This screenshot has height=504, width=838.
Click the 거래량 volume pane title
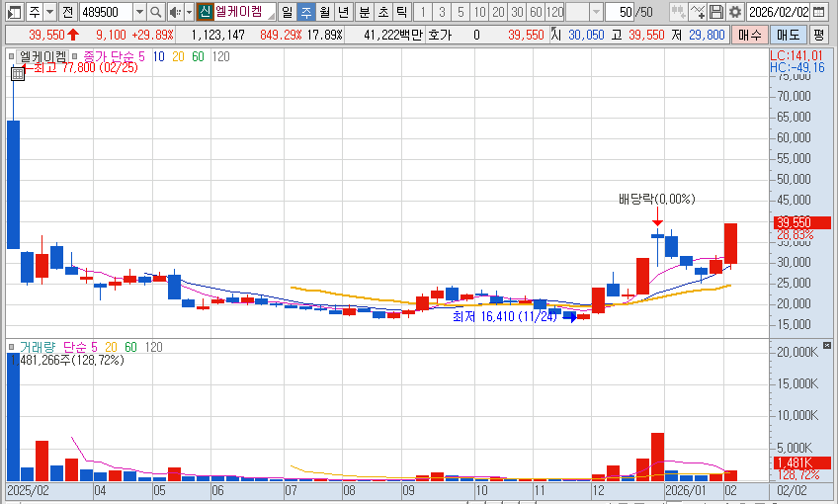click(x=38, y=347)
